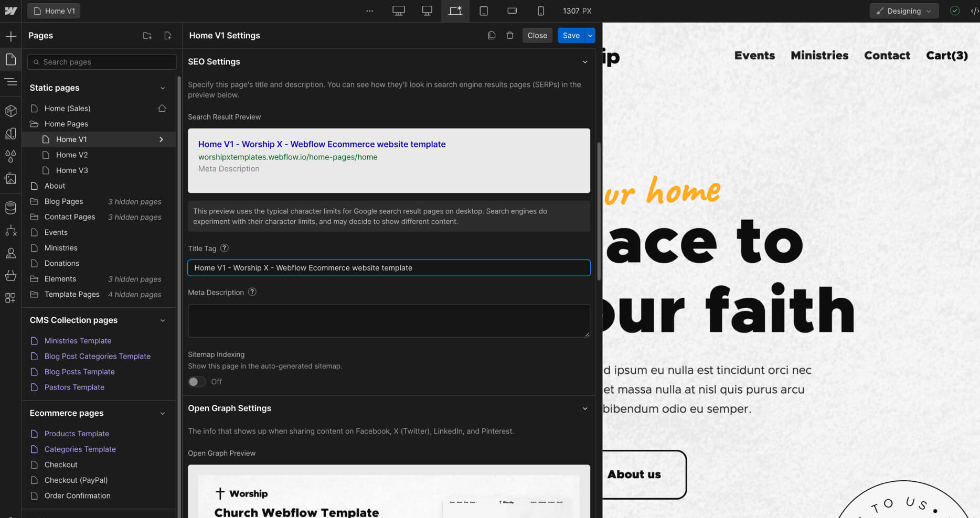Open the Components panel
980x518 pixels.
(11, 111)
